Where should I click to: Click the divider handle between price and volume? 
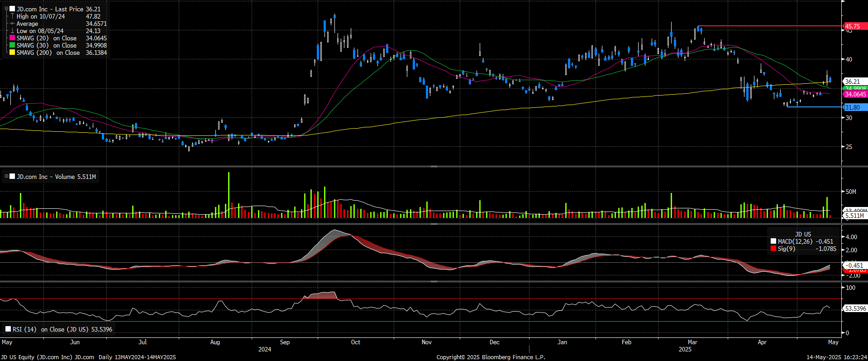pos(434,166)
